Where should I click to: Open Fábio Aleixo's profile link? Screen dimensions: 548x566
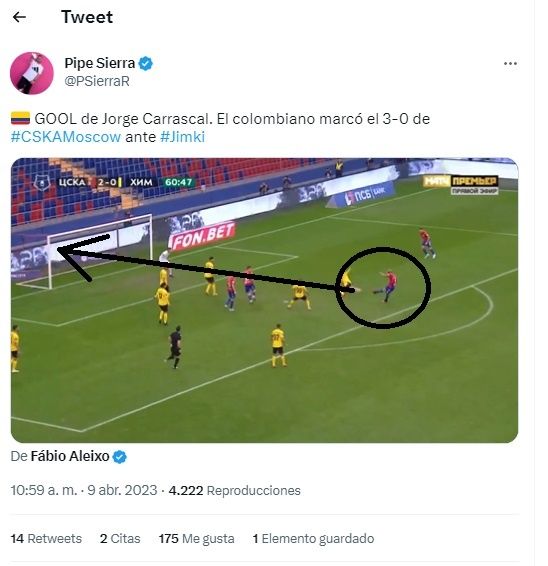point(70,456)
